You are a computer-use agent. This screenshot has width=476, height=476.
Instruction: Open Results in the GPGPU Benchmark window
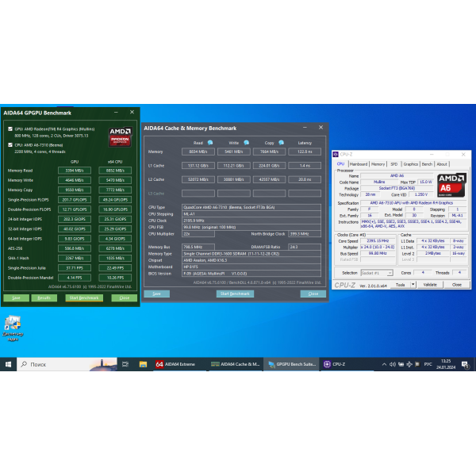click(x=44, y=297)
